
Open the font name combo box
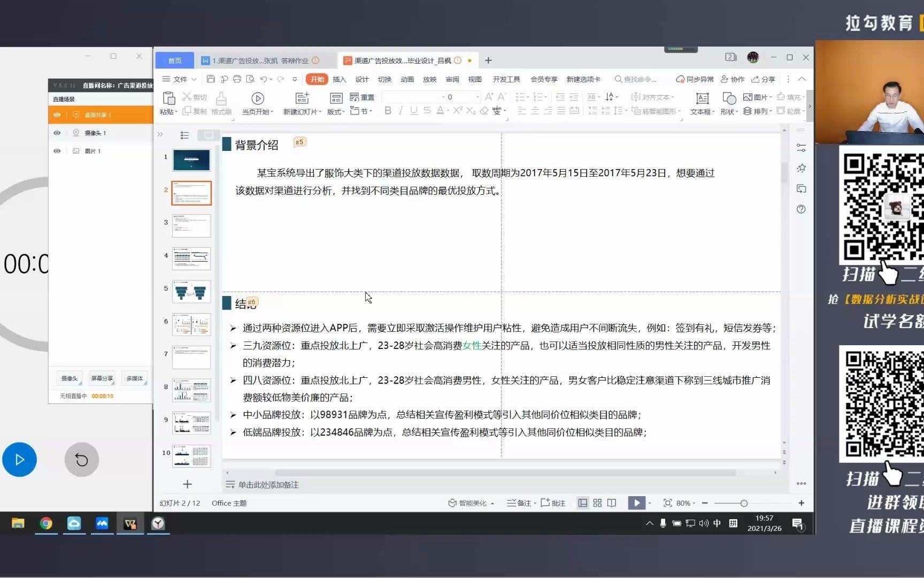(x=414, y=97)
